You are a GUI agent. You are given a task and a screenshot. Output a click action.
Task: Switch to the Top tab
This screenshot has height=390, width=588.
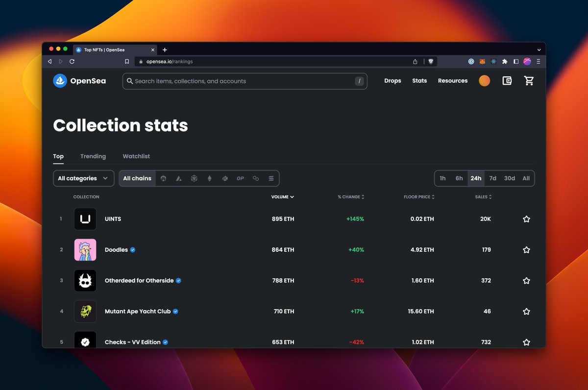point(58,156)
